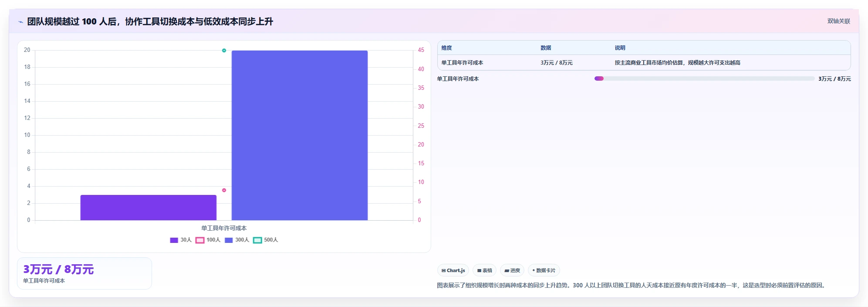
Task: Click the 双轴关联 tag in the header
Action: (x=838, y=21)
